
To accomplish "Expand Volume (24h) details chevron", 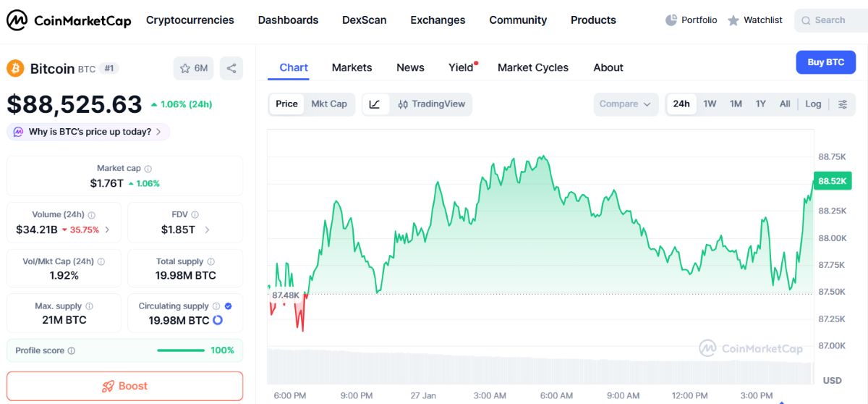I will pyautogui.click(x=108, y=230).
